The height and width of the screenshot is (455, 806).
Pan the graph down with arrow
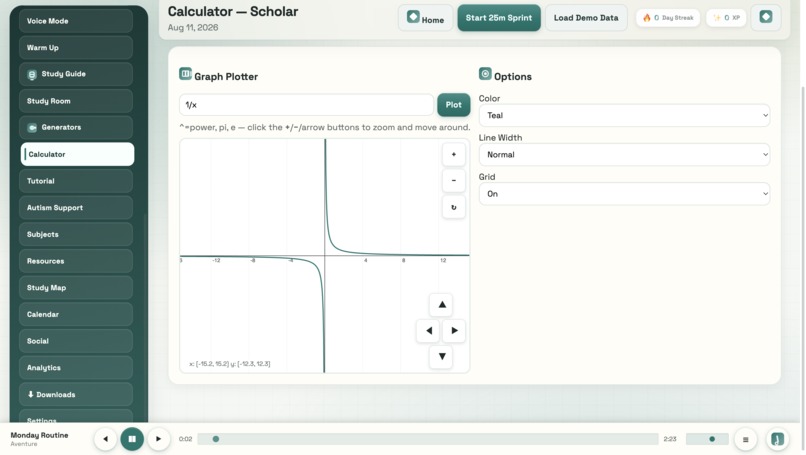pos(442,356)
